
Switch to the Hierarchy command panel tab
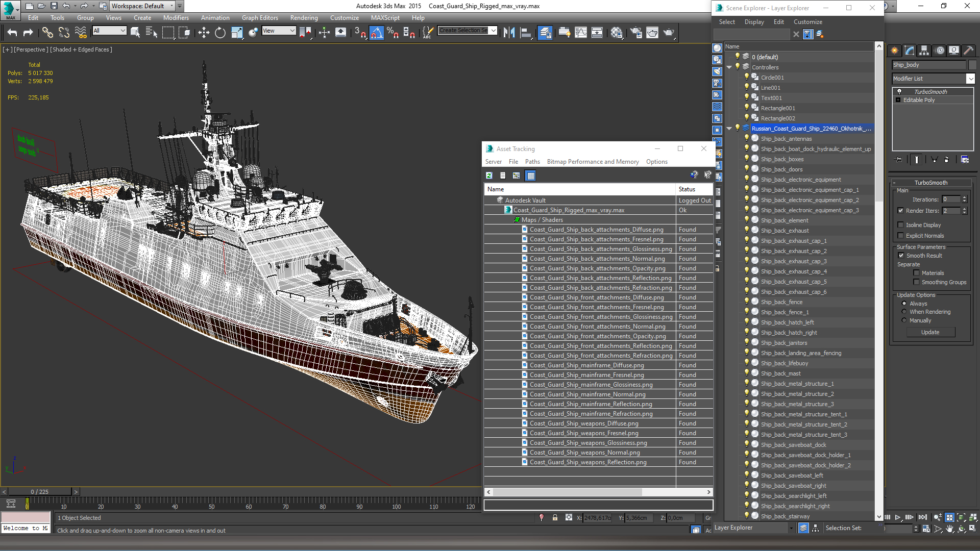pos(924,50)
